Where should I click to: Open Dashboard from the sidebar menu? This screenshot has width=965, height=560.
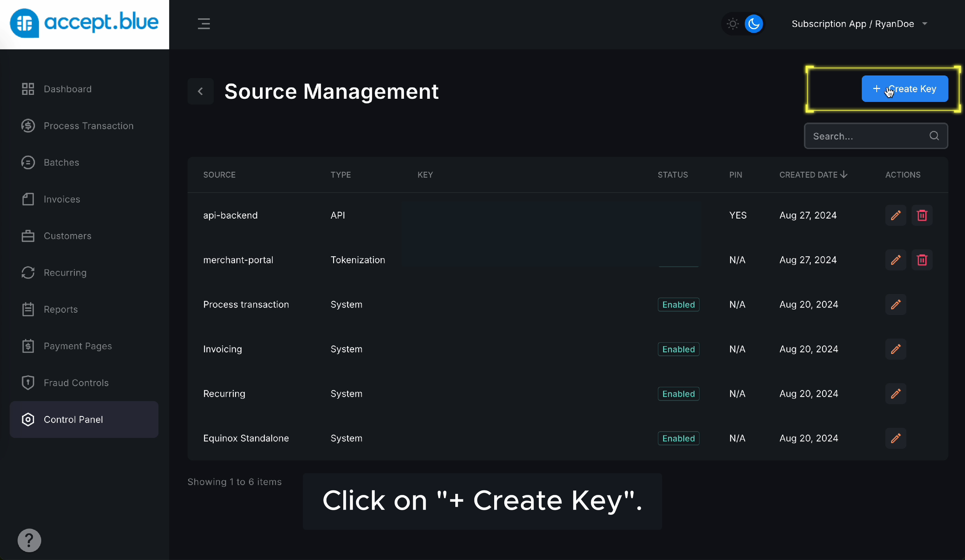coord(28,89)
